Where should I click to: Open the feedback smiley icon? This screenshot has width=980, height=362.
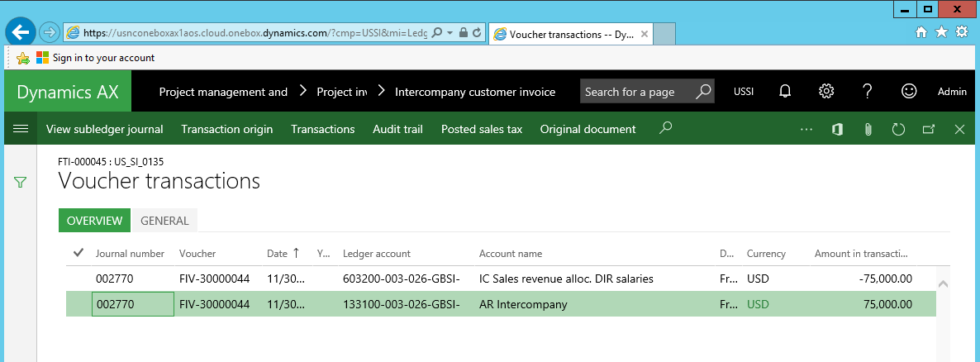(909, 92)
